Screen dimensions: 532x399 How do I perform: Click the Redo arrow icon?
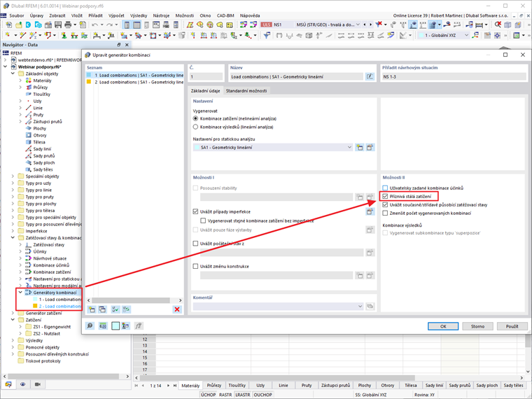[x=110, y=24]
